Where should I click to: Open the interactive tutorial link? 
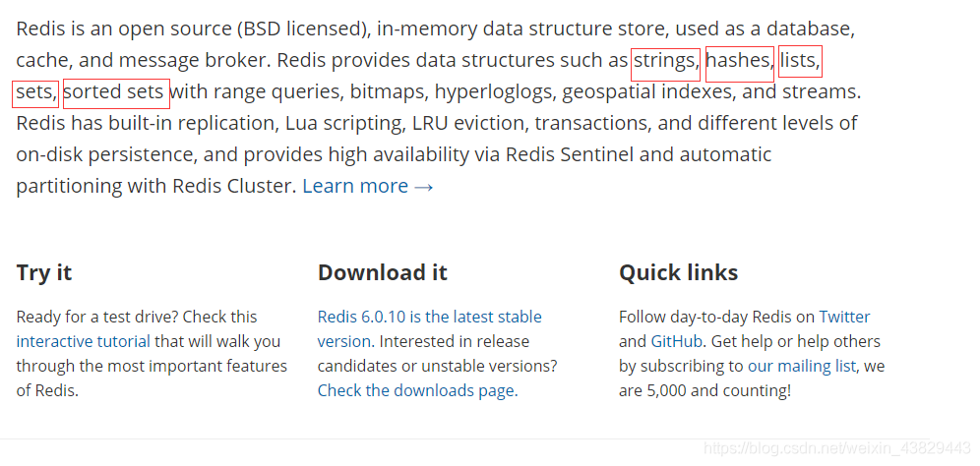click(x=83, y=341)
